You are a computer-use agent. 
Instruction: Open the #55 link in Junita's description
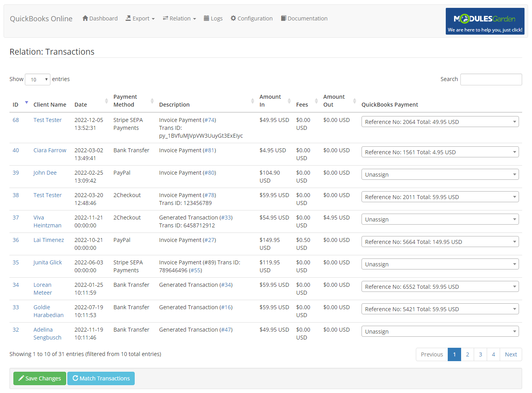[x=196, y=270]
